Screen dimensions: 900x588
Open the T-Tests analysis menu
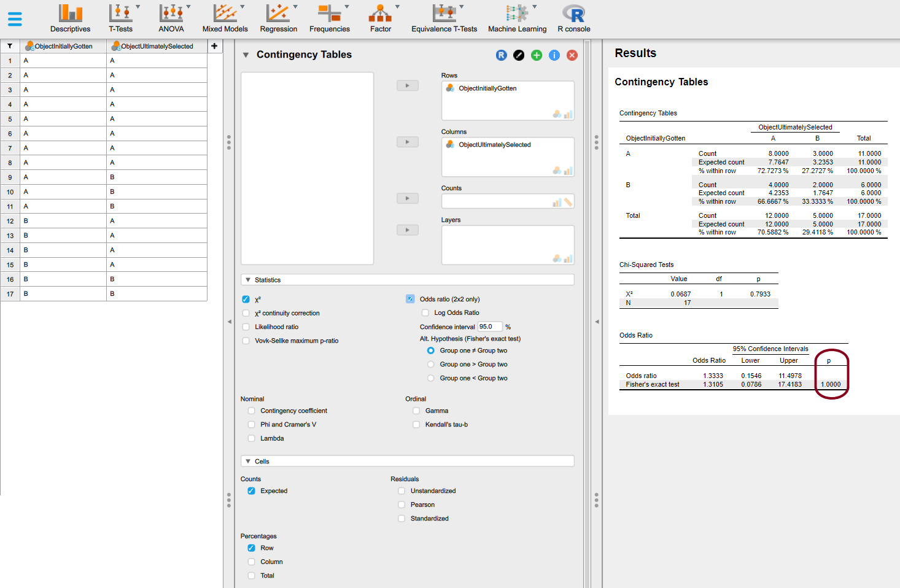coord(121,18)
